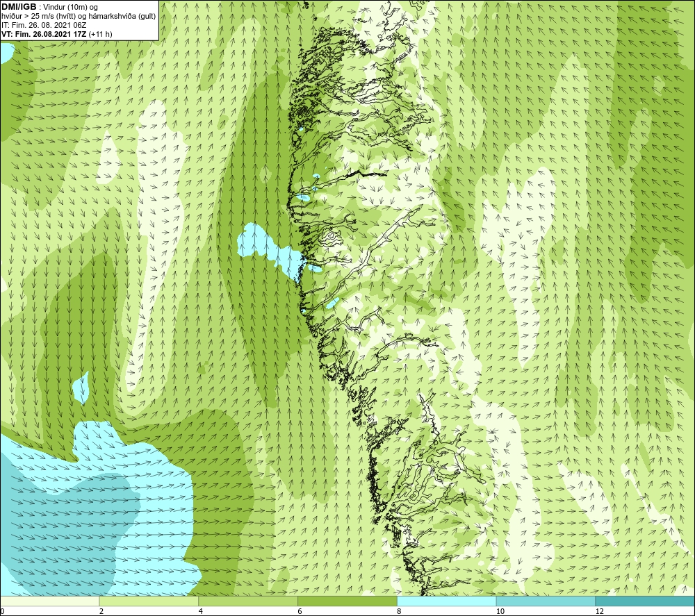This screenshot has height=616, width=695.
Task: Click the '(+11 h)' forecast offset text
Action: point(101,34)
